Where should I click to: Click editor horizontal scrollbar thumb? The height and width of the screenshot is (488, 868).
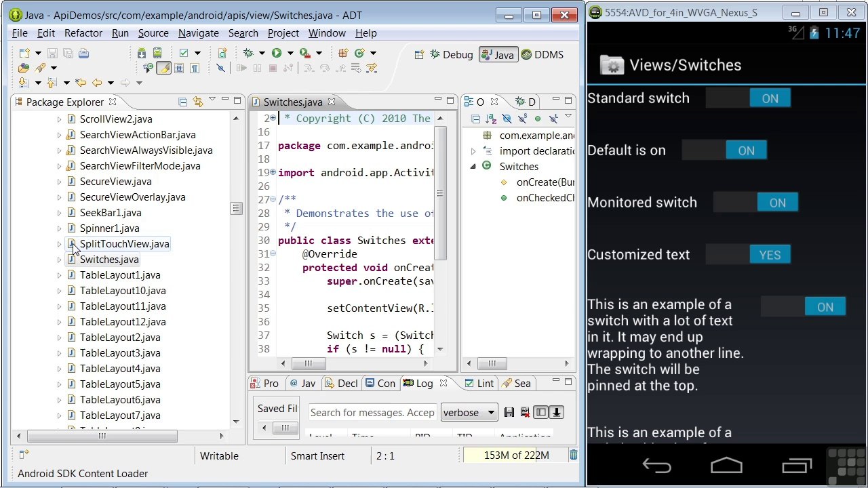tap(309, 364)
